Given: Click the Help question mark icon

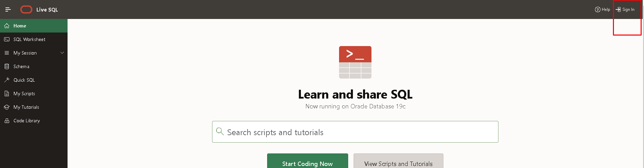Looking at the screenshot, I should pos(598,9).
